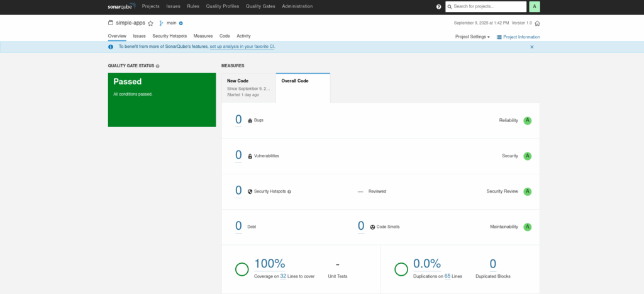Open the user avatar A menu
This screenshot has width=644, height=294.
pos(535,6)
